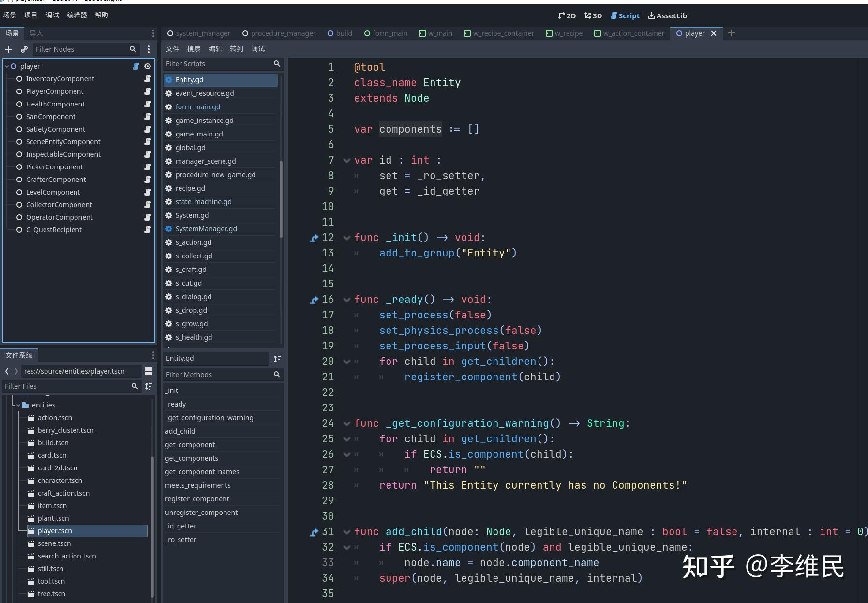Select register_component in the methods list
Image resolution: width=868 pixels, height=603 pixels.
click(197, 498)
